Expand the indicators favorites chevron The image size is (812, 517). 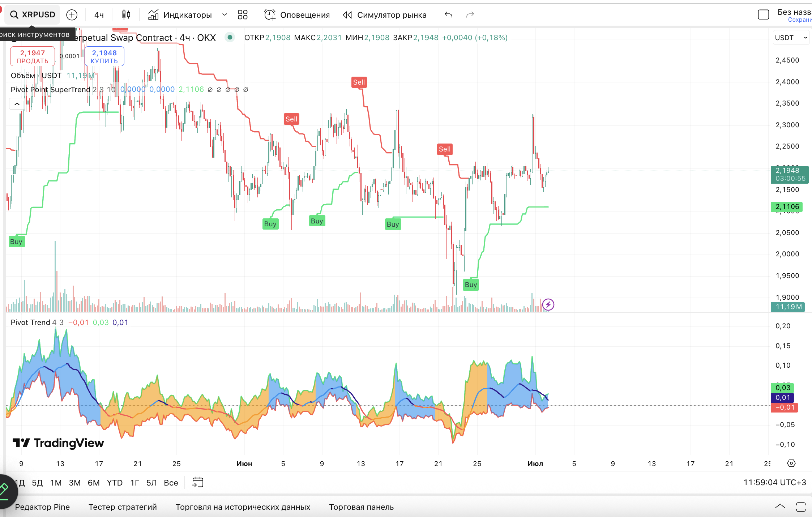click(x=225, y=15)
